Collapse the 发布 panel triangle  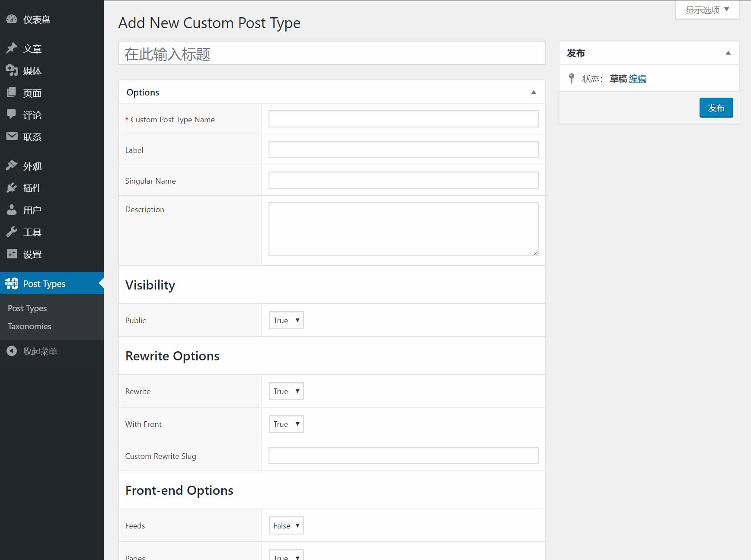tap(728, 53)
